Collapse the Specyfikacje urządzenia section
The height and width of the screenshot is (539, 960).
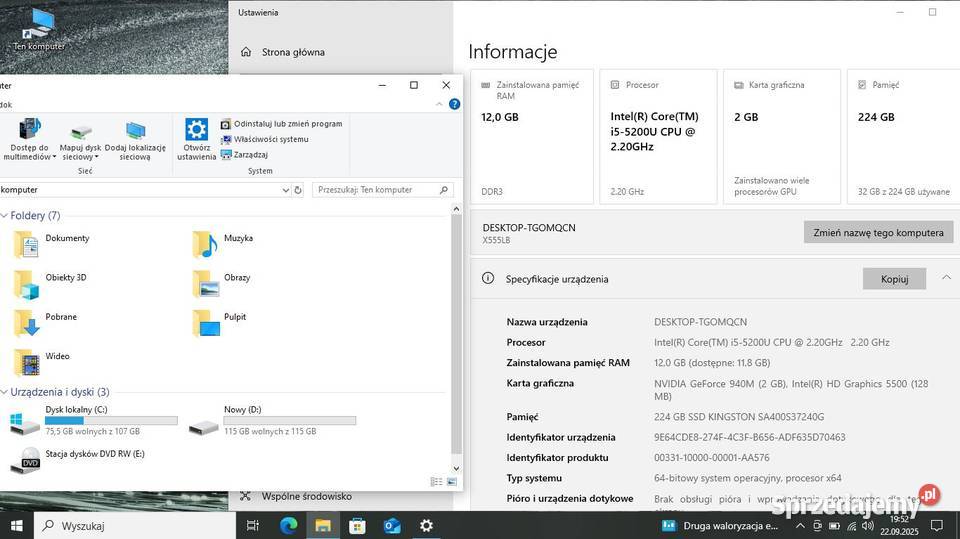(x=946, y=278)
